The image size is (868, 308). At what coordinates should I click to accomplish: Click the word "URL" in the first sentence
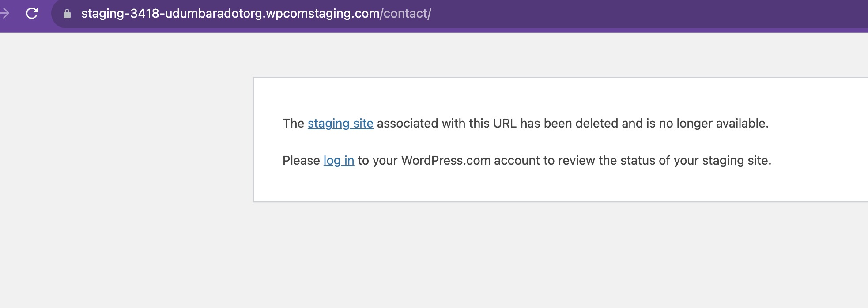click(505, 124)
